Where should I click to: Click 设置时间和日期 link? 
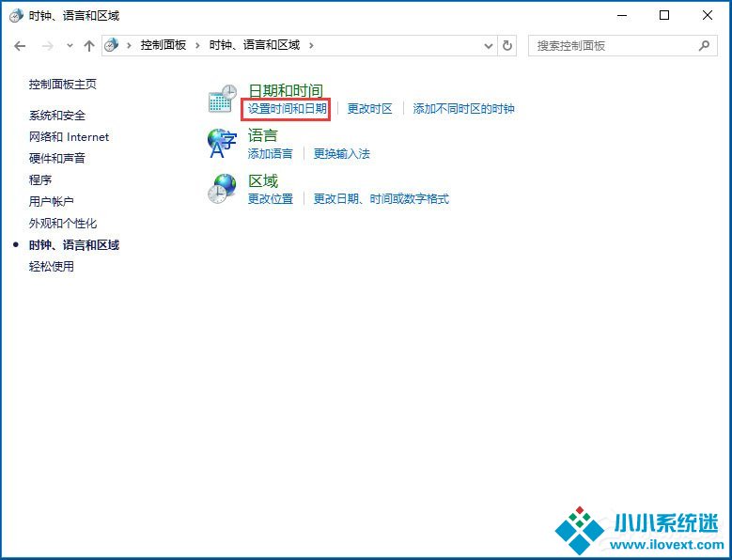[288, 109]
